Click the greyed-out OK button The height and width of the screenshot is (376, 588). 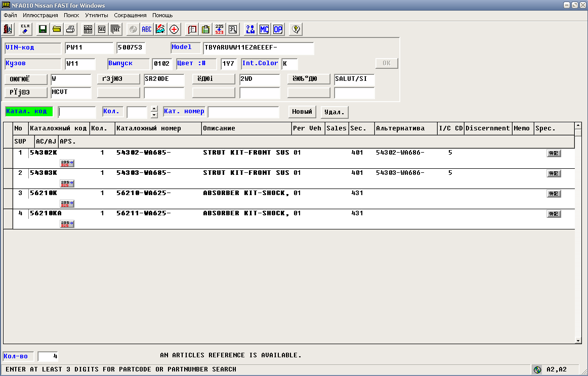pyautogui.click(x=387, y=63)
